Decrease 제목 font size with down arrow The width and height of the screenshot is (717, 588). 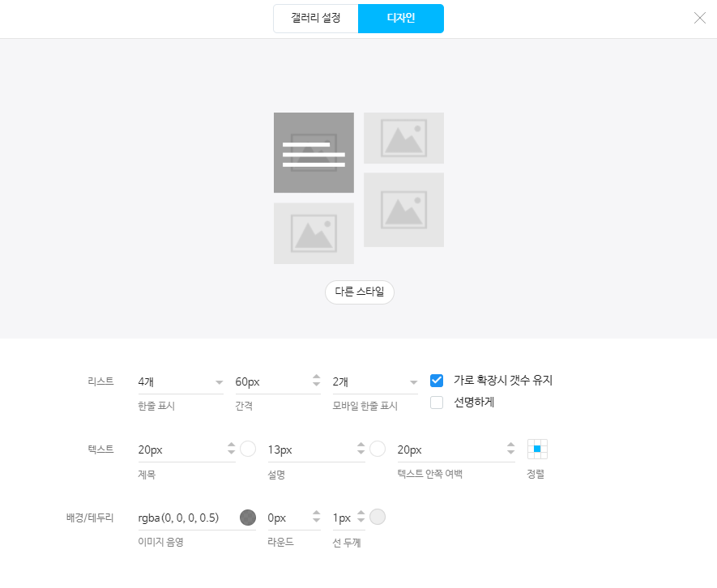point(232,452)
